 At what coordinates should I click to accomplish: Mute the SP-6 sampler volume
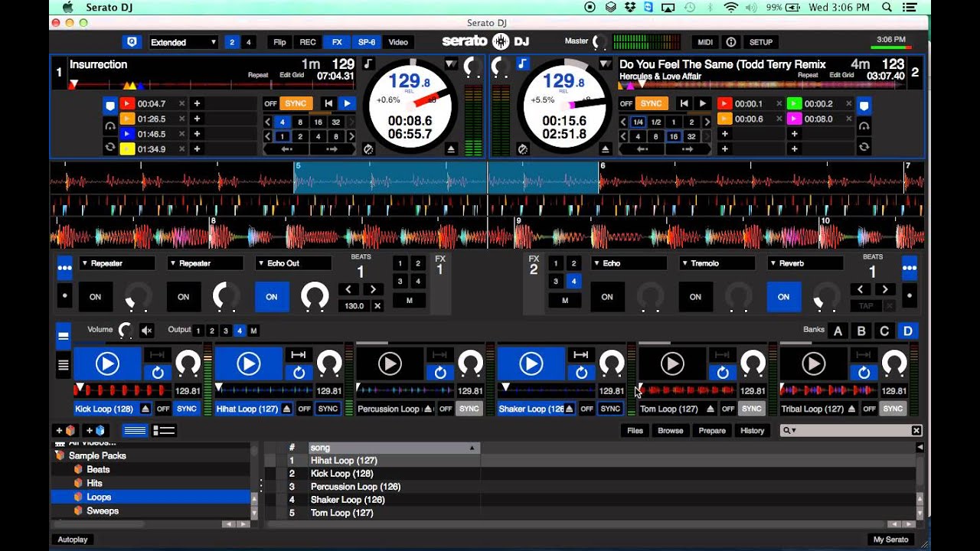147,331
